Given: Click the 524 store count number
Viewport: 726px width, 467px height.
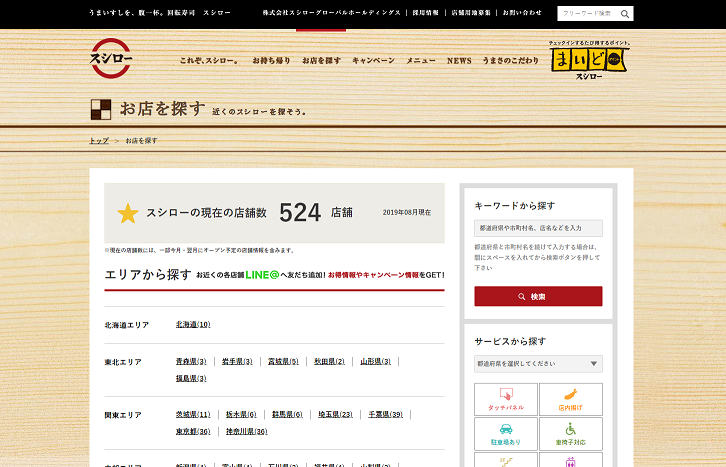Looking at the screenshot, I should click(300, 213).
